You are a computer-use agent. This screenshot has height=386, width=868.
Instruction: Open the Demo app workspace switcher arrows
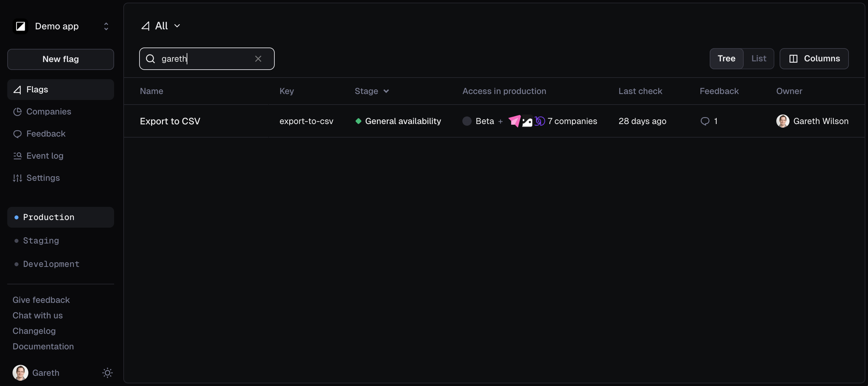tap(106, 26)
